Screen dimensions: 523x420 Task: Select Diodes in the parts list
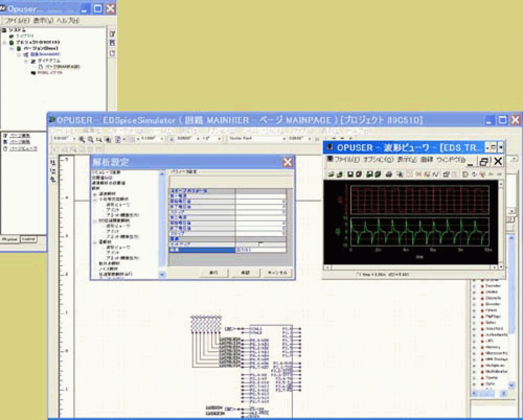pos(492,292)
